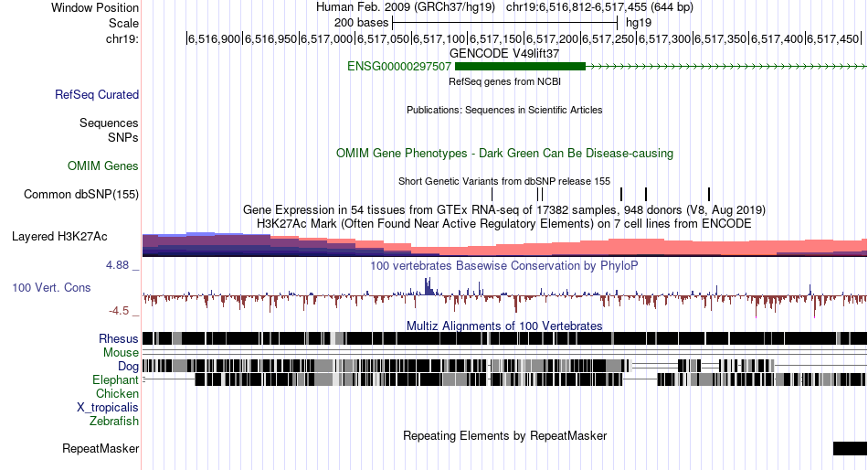868x470 pixels.
Task: Open the RefSeq Curated track label
Action: [x=97, y=95]
